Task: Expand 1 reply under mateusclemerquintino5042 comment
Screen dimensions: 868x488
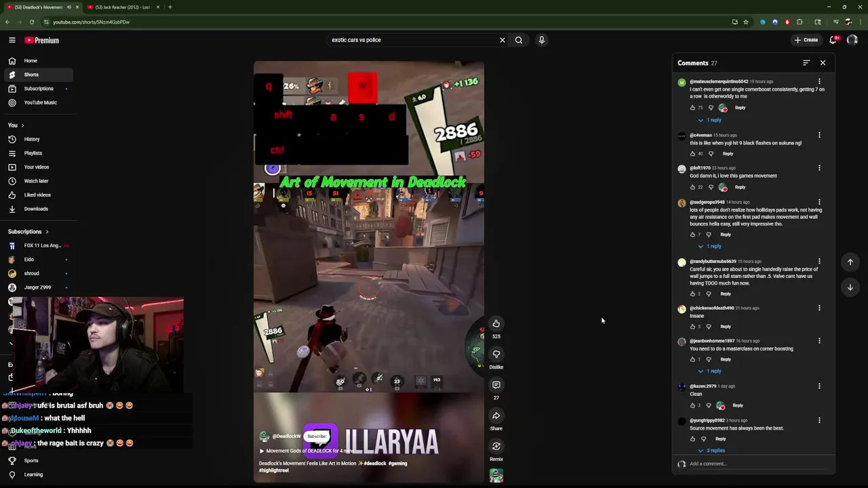Action: (x=710, y=120)
